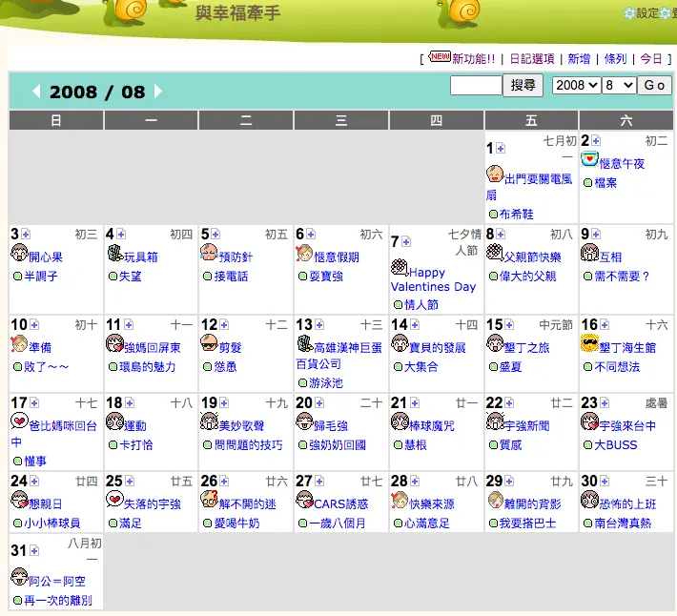The image size is (677, 616).
Task: Open the 偉大的父親 entry
Action: (527, 277)
